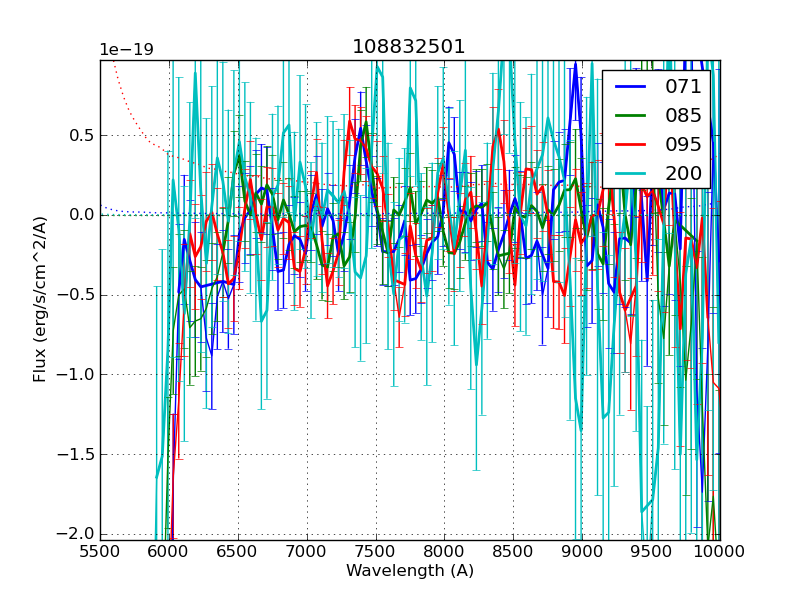Click the cyan line sample in legend
Image resolution: width=800 pixels, height=600 pixels.
click(x=630, y=173)
